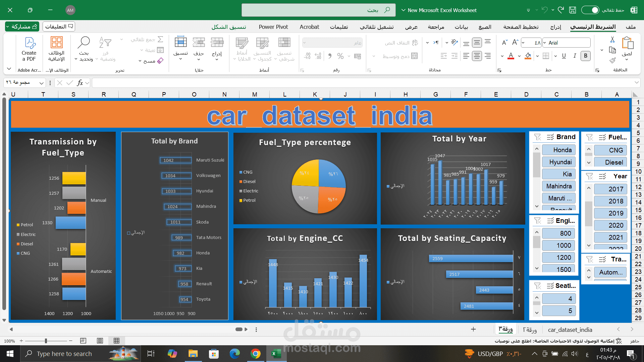Toggle multi-select on the Transmission slicer
Image resolution: width=644 pixels, height=362 pixels.
[x=602, y=259]
